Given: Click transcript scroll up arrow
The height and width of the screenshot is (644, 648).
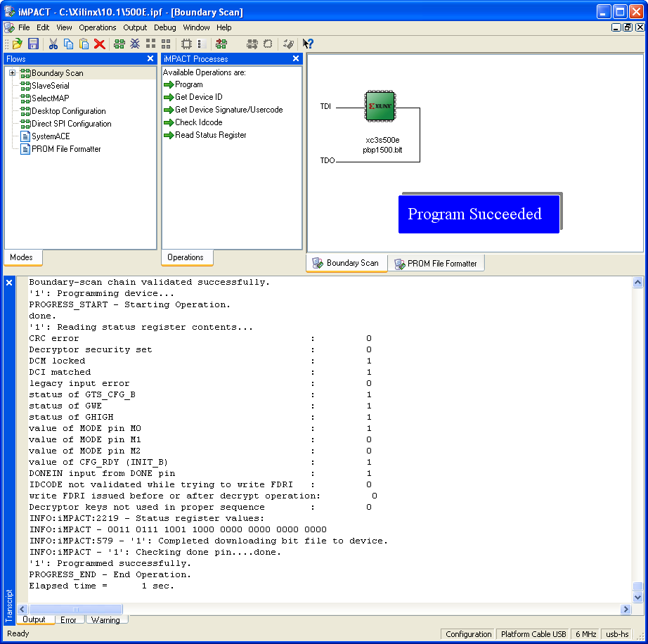Looking at the screenshot, I should tap(637, 283).
